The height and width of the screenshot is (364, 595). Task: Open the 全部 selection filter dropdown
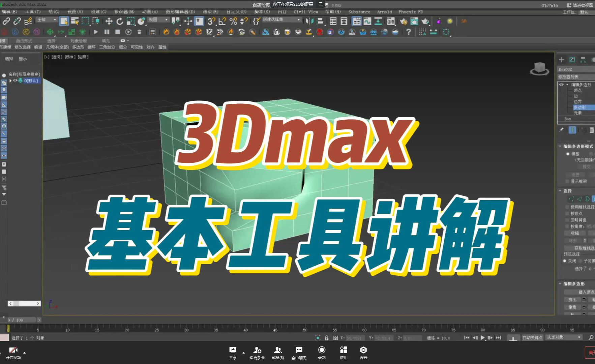[54, 20]
